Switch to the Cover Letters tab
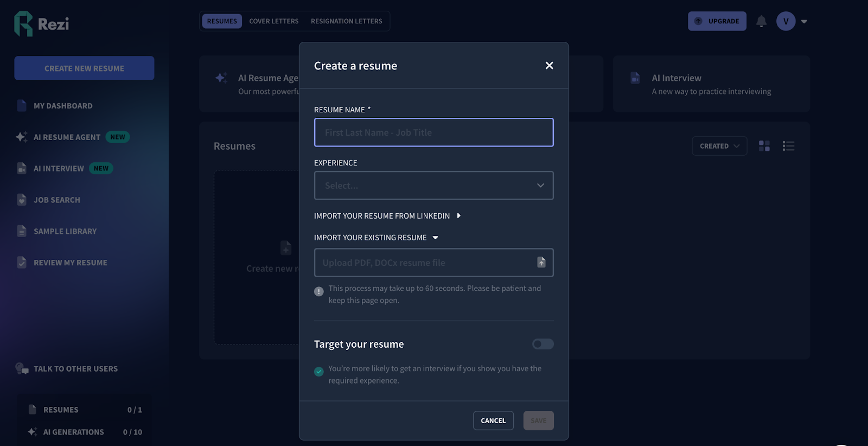The image size is (868, 446). [x=273, y=21]
